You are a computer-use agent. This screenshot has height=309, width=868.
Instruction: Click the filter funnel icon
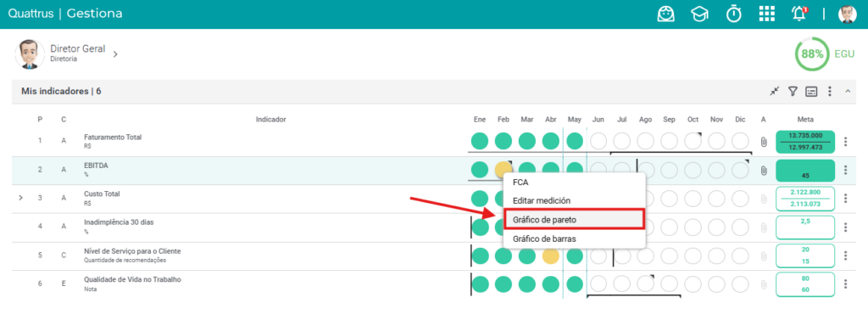793,92
